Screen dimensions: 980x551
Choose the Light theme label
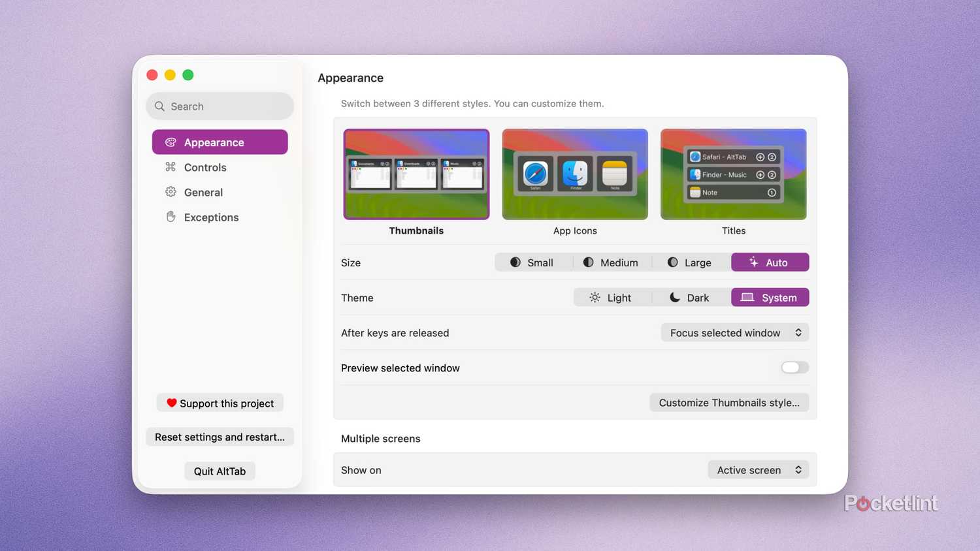tap(619, 298)
